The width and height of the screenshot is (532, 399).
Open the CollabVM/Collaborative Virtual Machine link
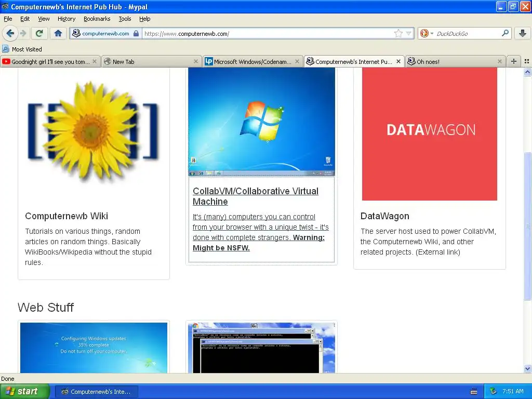tap(256, 196)
